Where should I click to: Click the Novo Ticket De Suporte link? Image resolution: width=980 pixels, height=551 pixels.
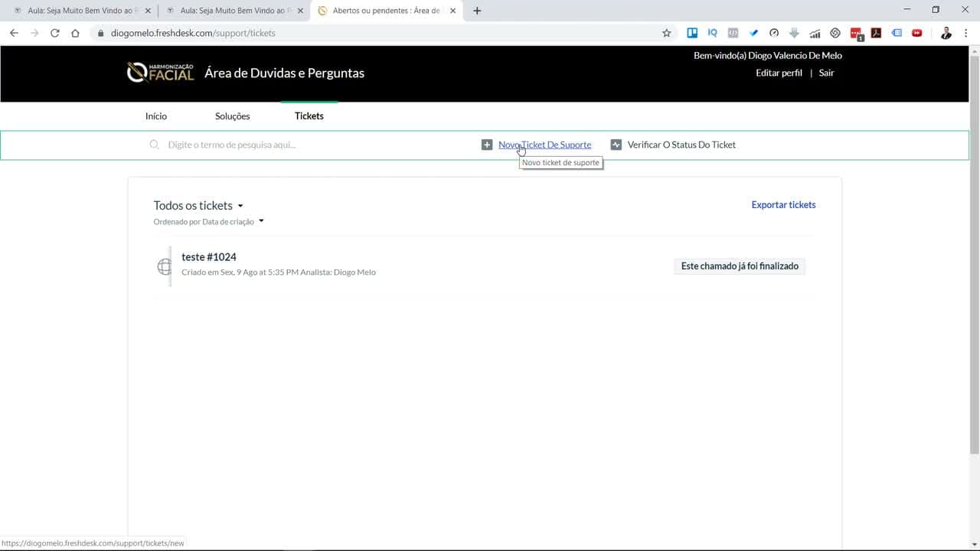(x=544, y=145)
